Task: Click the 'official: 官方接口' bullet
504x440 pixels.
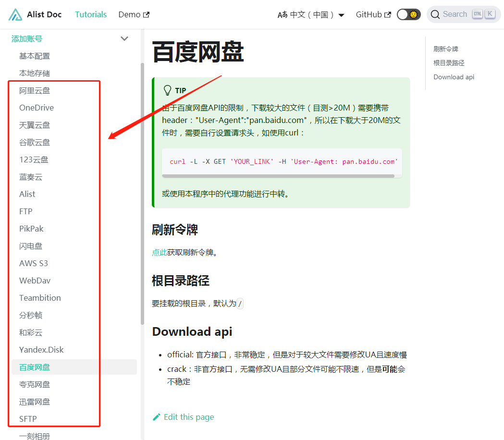Action: click(287, 355)
